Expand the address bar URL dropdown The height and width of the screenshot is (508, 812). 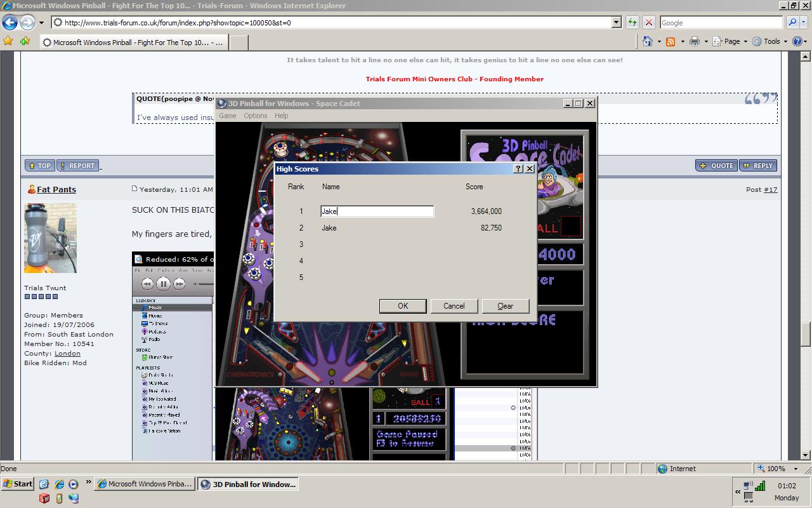[616, 22]
